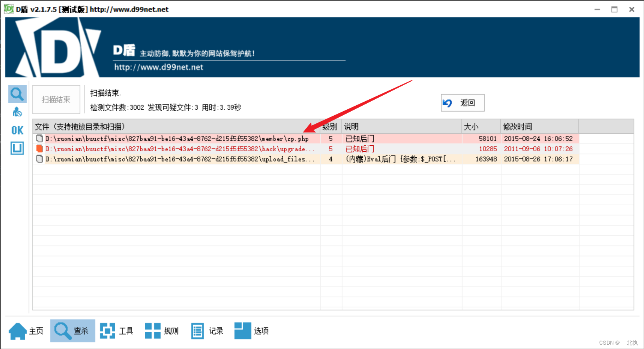
Task: Click date 2011-09-06 10:07:26
Action: click(538, 149)
